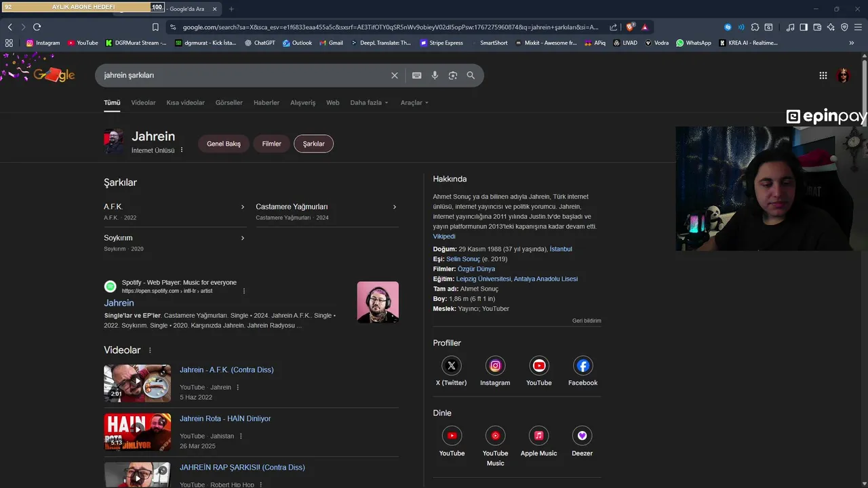Reload the page with the refresh icon
Image resolution: width=868 pixels, height=488 pixels.
pyautogui.click(x=37, y=27)
